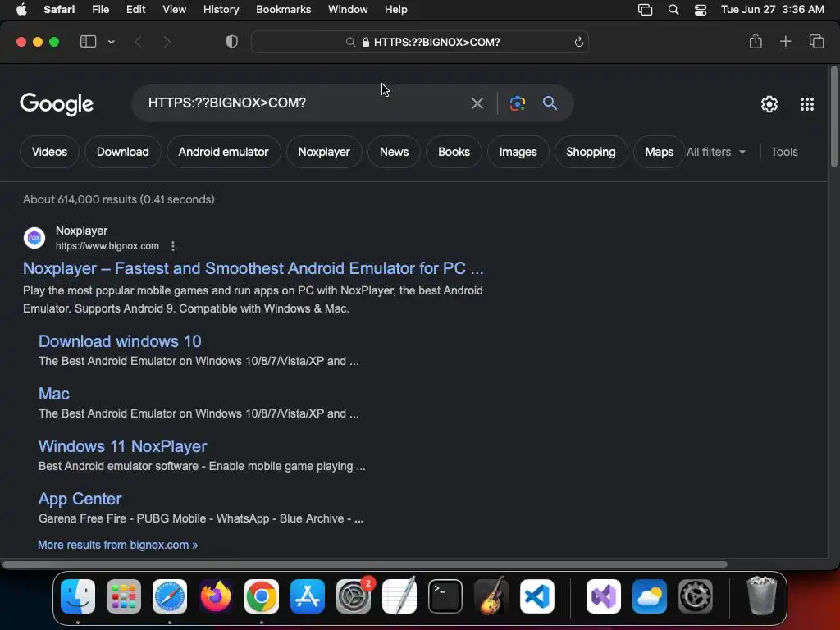Image resolution: width=840 pixels, height=630 pixels.
Task: Click the Google logo
Action: 57,104
